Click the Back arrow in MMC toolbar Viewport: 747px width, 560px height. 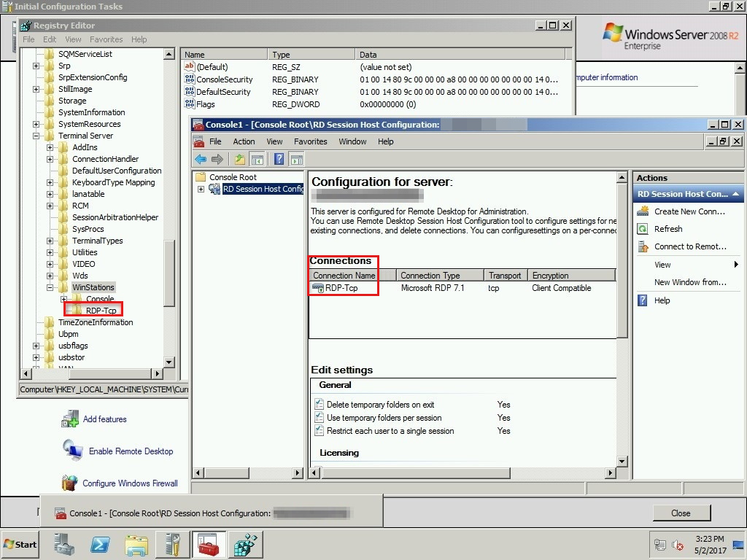pyautogui.click(x=201, y=160)
